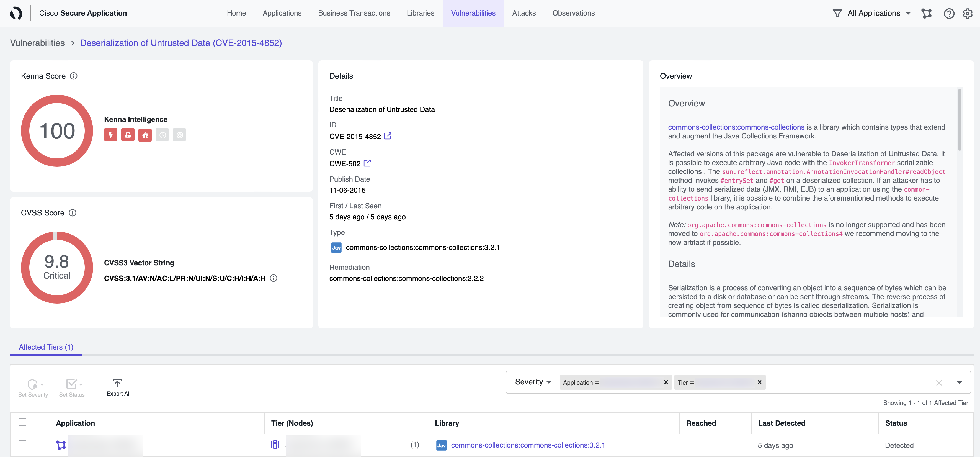
Task: Click the Java icon in Library column
Action: tap(441, 445)
